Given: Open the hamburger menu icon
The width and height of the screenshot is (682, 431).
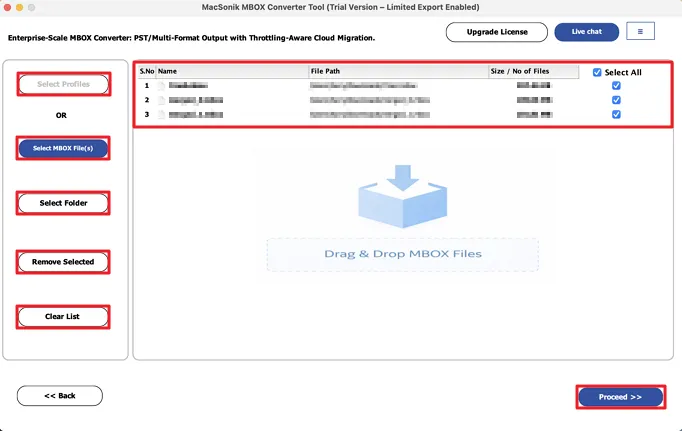Looking at the screenshot, I should click(640, 31).
